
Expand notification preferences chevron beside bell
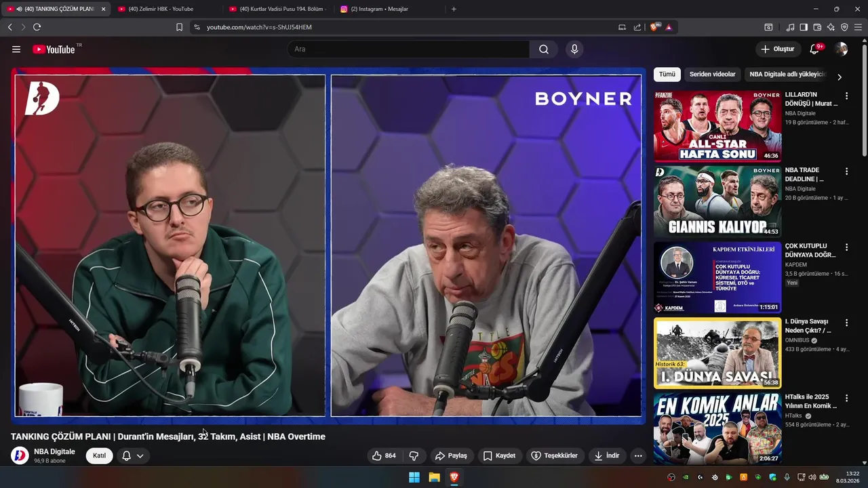tap(140, 455)
